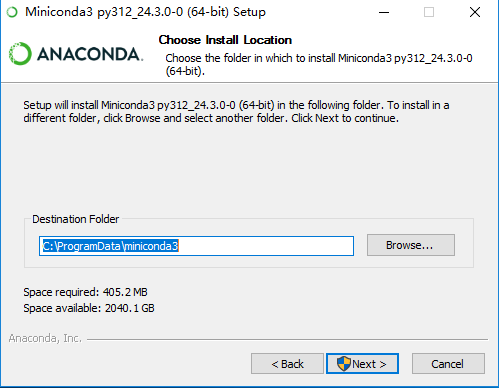Click the green Miniconda title bar icon
The height and width of the screenshot is (388, 499).
[12, 12]
